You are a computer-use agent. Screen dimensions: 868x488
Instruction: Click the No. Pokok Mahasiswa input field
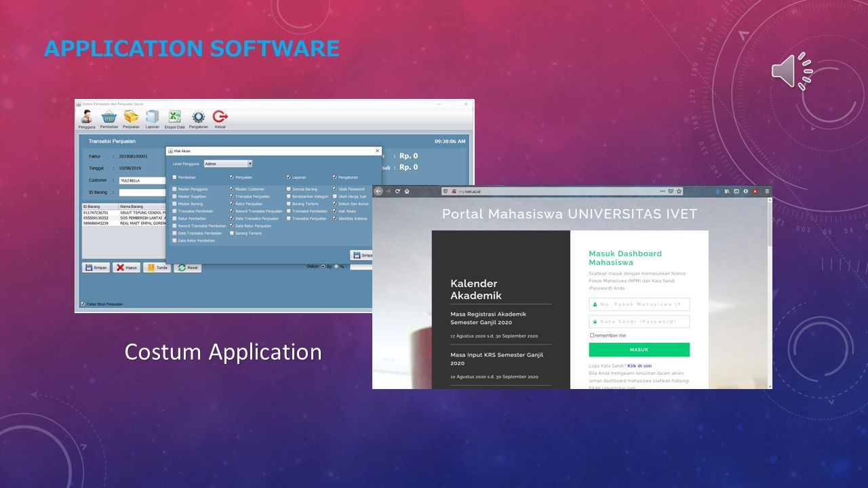pos(639,304)
